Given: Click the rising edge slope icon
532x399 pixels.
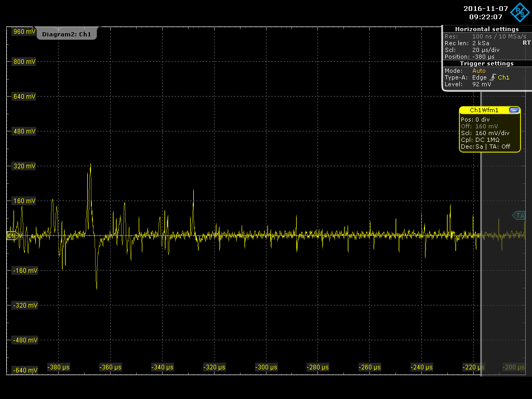Looking at the screenshot, I should [x=493, y=77].
